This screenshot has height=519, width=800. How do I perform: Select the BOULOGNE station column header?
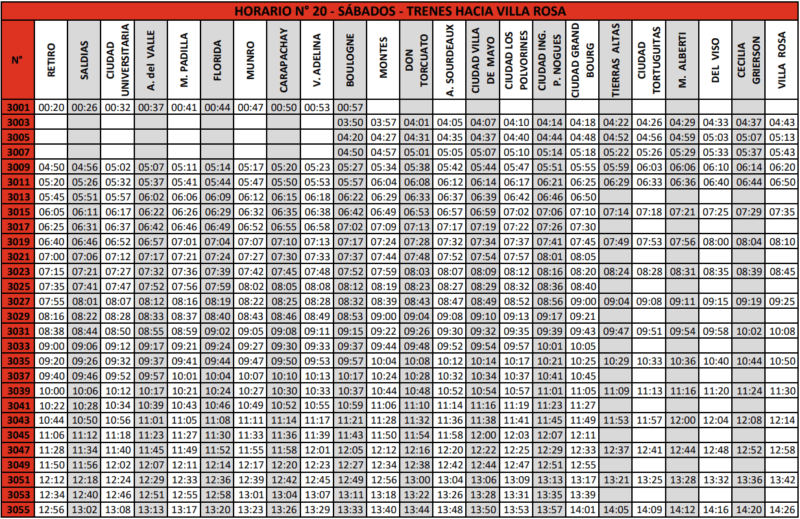[x=350, y=60]
